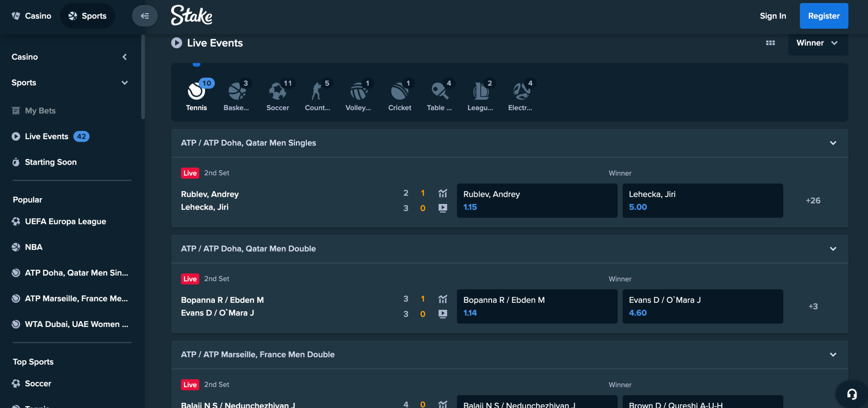This screenshot has width=868, height=408.
Task: Collapse the ATP Marseille Men Double section
Action: (x=833, y=355)
